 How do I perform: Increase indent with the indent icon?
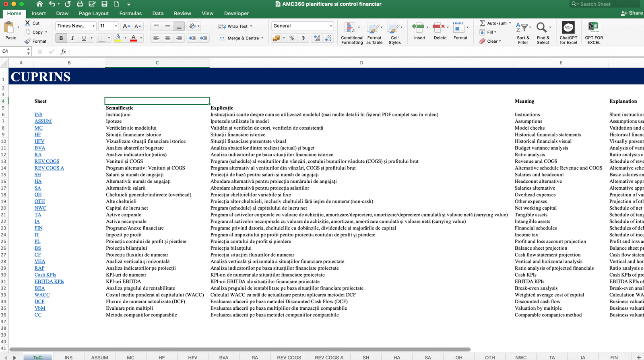pos(204,38)
